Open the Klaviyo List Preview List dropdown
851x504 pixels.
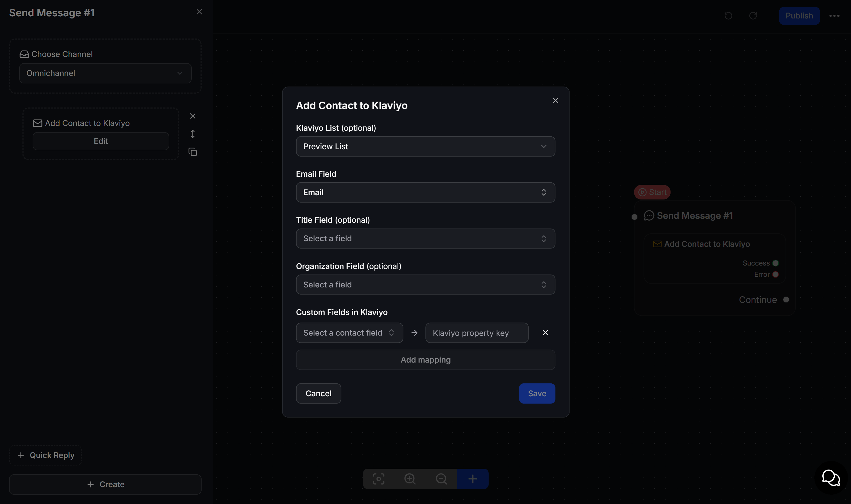(x=426, y=146)
